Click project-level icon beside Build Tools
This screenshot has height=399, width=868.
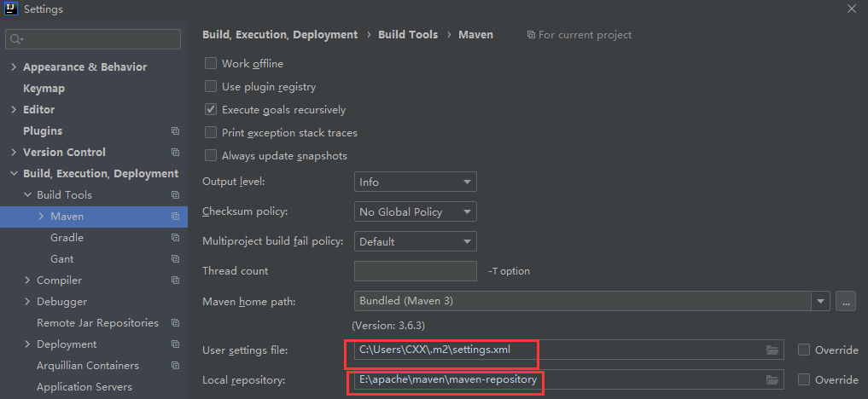pos(176,195)
